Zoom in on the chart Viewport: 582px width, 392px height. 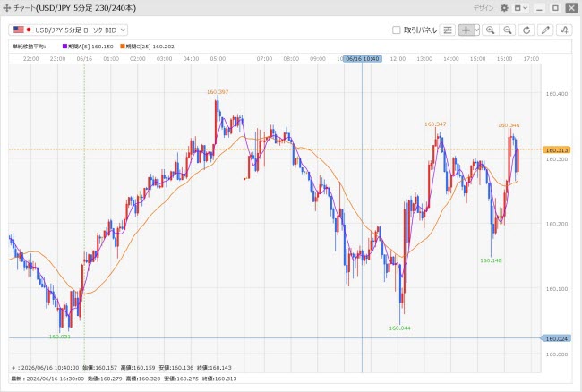[491, 30]
